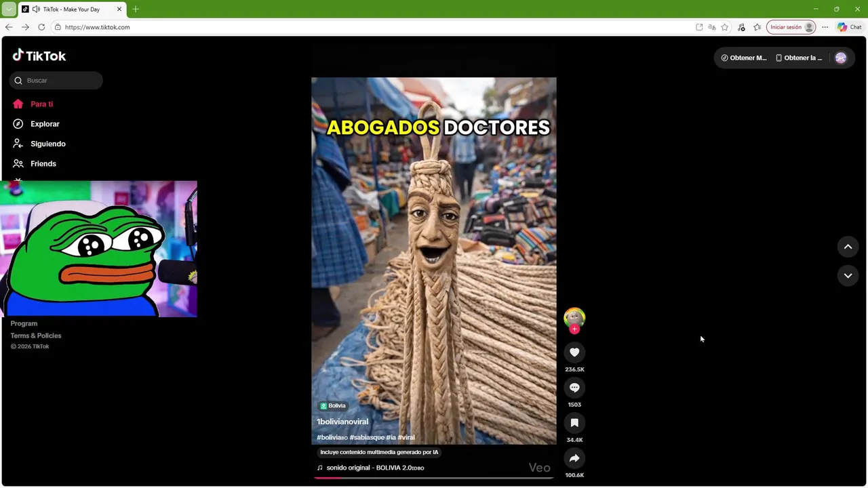
Task: Go to the Siguiendo feed
Action: (x=39, y=144)
